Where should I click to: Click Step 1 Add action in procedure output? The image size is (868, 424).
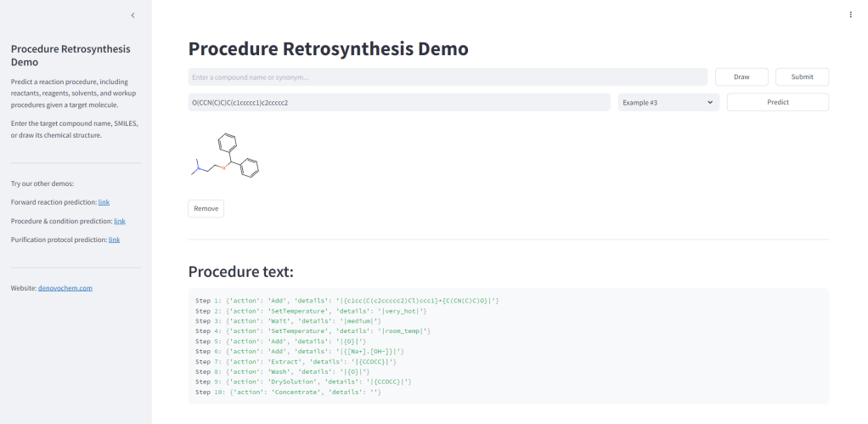pos(347,301)
